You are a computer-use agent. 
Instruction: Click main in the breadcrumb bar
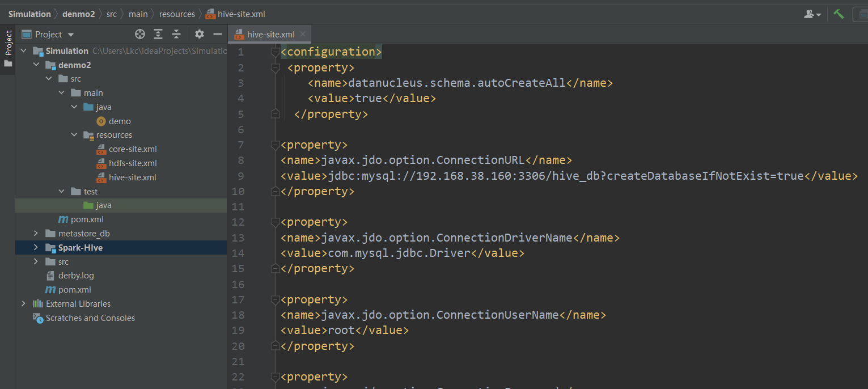[138, 14]
